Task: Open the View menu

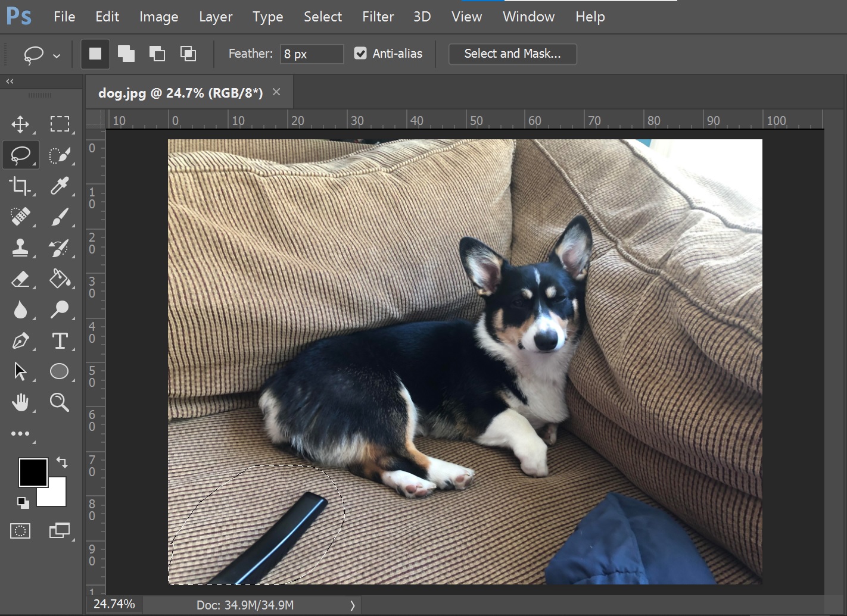Action: click(x=466, y=17)
